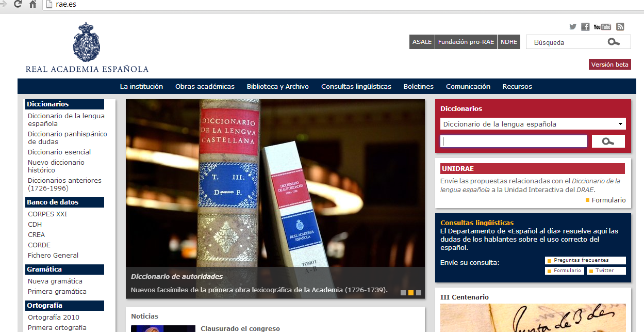This screenshot has width=644, height=332.
Task: Click the dictionary search magnifier button
Action: 608,141
